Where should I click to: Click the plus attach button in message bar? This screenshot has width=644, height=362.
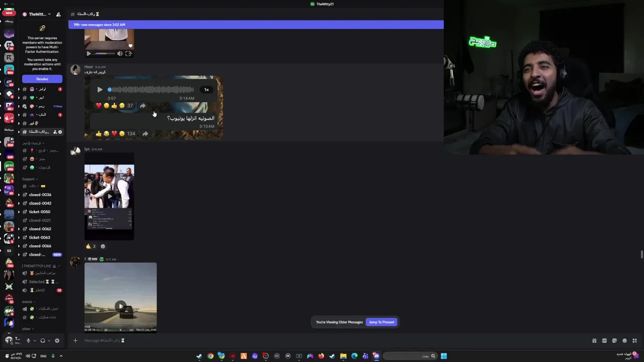point(75,340)
